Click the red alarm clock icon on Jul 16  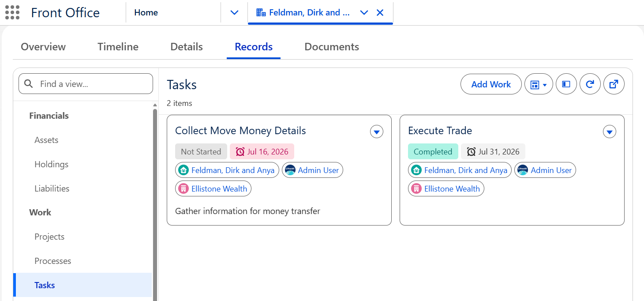pos(240,152)
